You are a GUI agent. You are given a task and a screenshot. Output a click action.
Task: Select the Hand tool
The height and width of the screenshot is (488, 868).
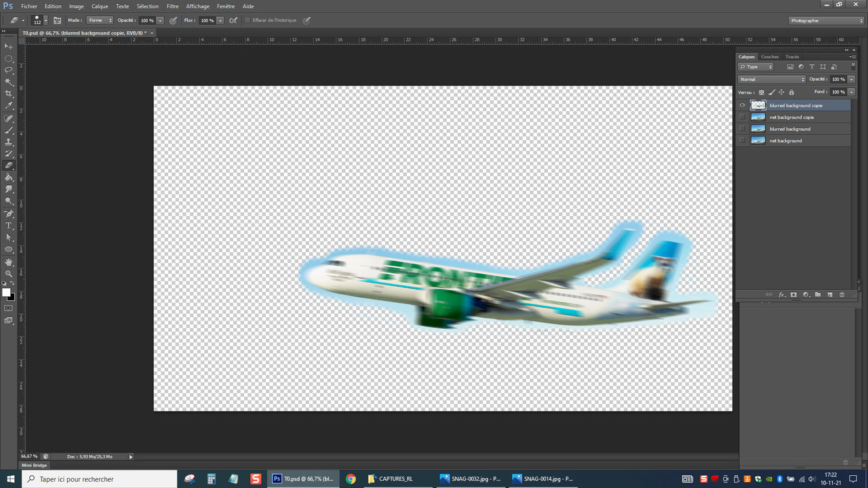click(9, 262)
